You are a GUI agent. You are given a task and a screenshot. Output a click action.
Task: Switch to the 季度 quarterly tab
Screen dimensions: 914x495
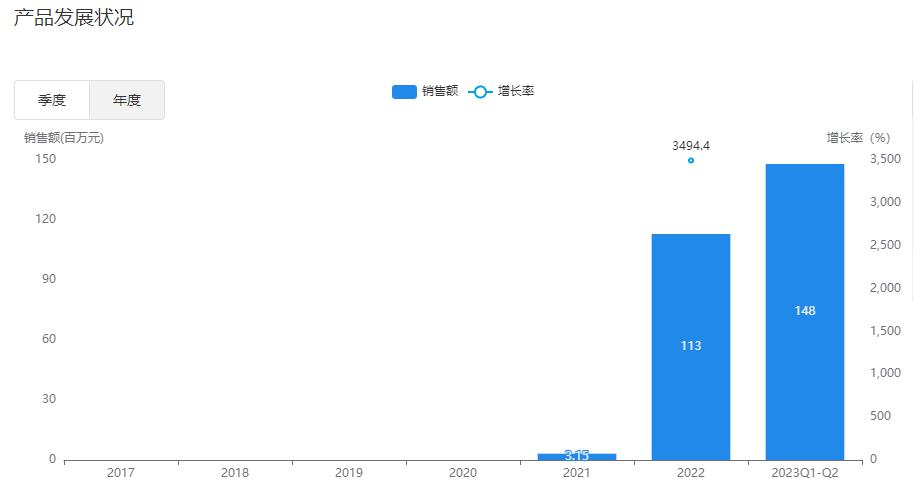click(x=52, y=100)
